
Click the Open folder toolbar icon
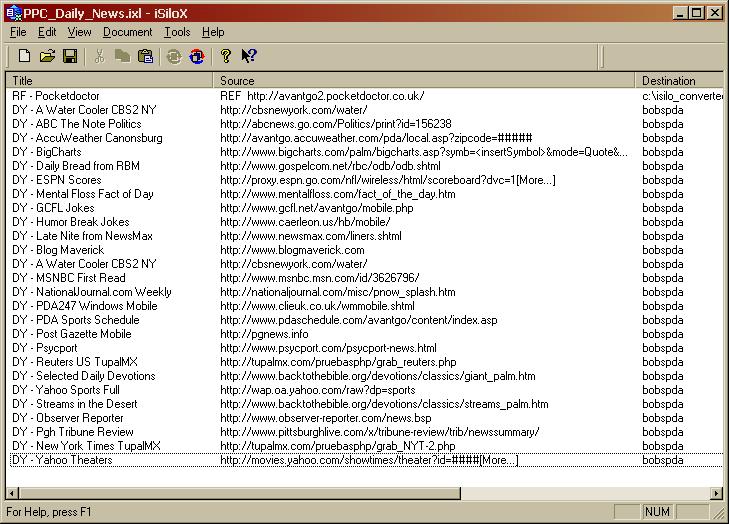point(47,56)
